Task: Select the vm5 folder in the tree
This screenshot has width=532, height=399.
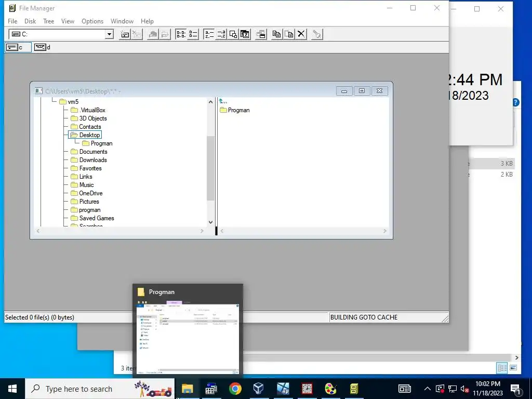Action: pyautogui.click(x=69, y=102)
